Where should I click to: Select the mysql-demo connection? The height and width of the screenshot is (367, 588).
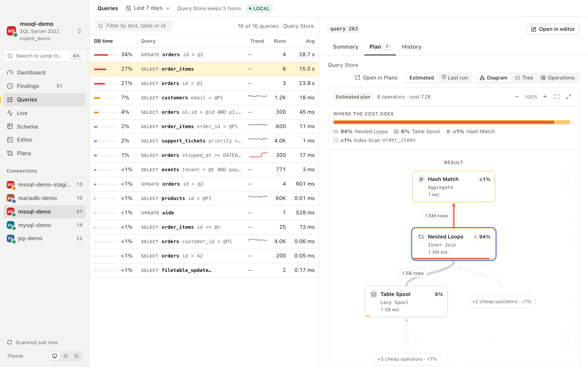44,225
